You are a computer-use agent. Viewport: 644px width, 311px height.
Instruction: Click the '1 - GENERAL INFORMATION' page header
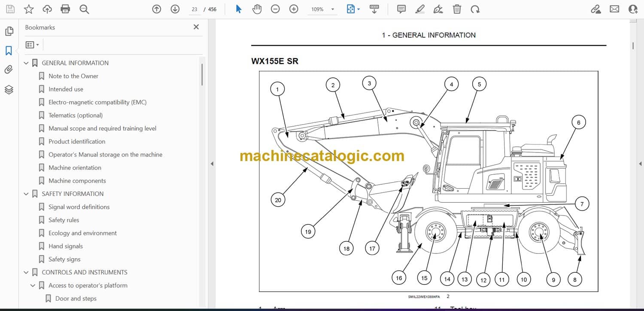(428, 35)
